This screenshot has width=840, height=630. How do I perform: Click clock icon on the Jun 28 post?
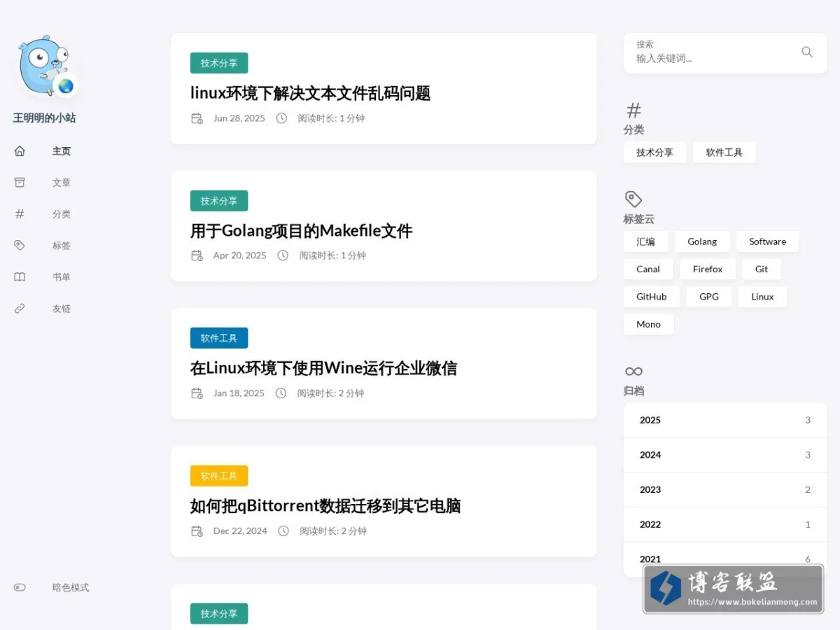pos(281,118)
